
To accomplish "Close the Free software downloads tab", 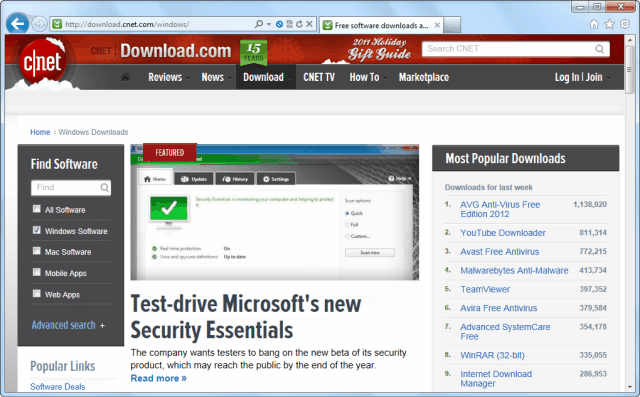I will point(437,25).
